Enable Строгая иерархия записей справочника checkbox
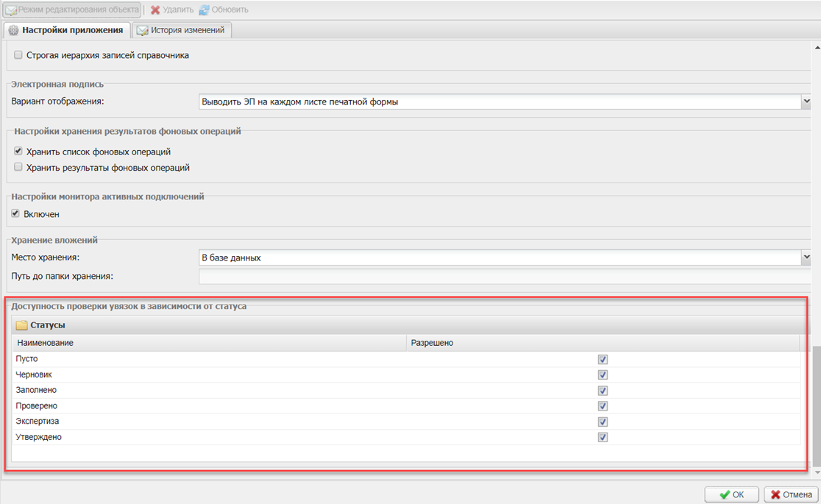The width and height of the screenshot is (821, 504). [18, 55]
